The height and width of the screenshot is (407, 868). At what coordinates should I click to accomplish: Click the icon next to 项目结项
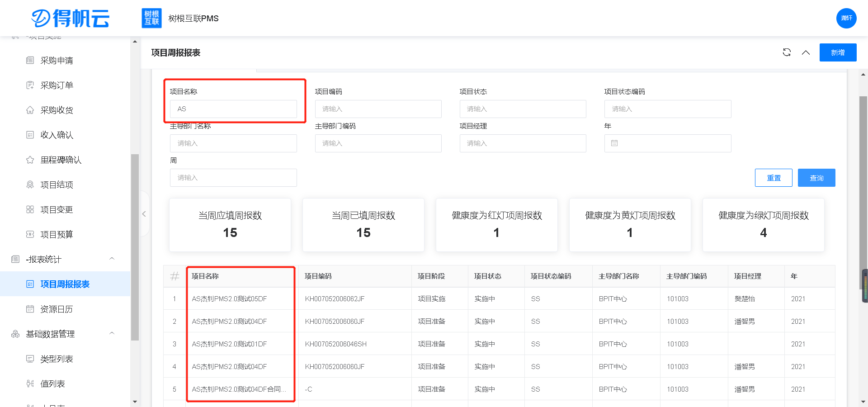point(30,185)
